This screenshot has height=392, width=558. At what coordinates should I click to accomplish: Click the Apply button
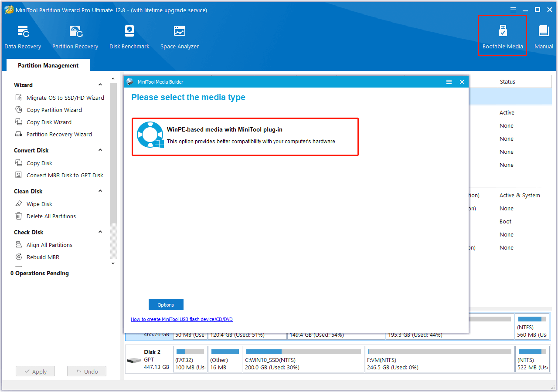pyautogui.click(x=35, y=372)
